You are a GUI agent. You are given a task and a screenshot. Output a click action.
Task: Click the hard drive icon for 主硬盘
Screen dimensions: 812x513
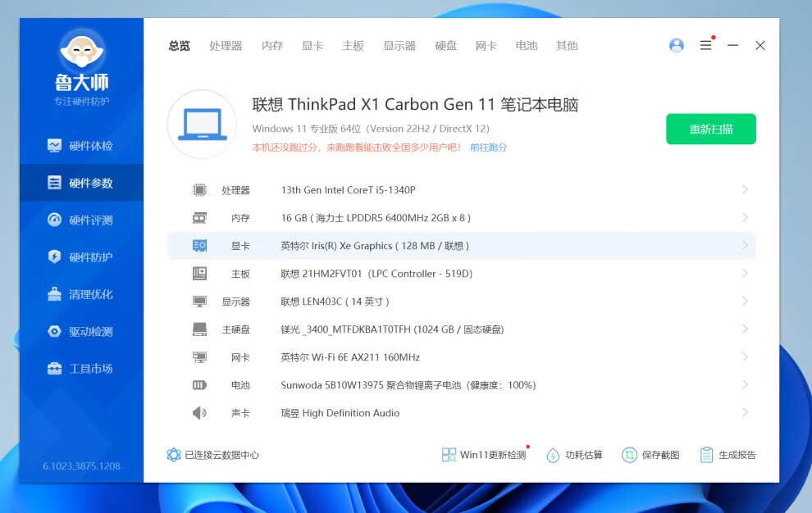point(199,329)
